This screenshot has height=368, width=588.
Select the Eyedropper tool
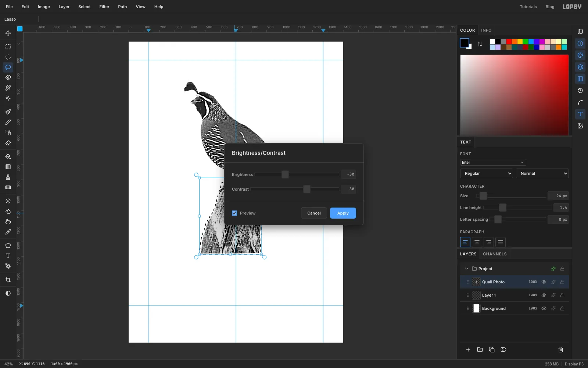coord(8,232)
